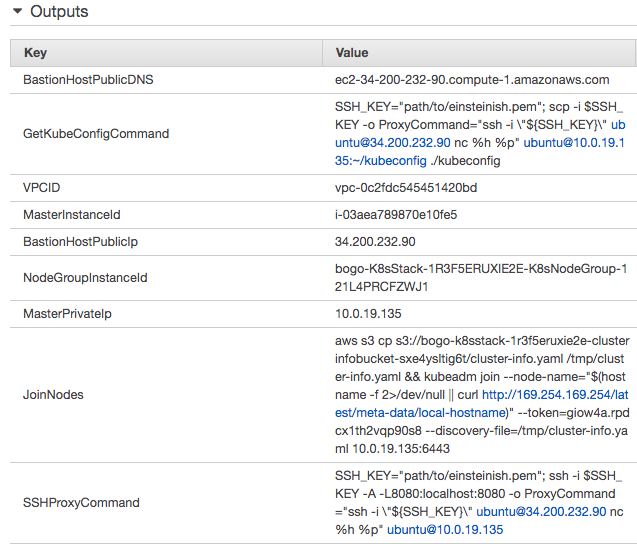This screenshot has height=554, width=637.
Task: Click the Key column header
Action: [36, 53]
